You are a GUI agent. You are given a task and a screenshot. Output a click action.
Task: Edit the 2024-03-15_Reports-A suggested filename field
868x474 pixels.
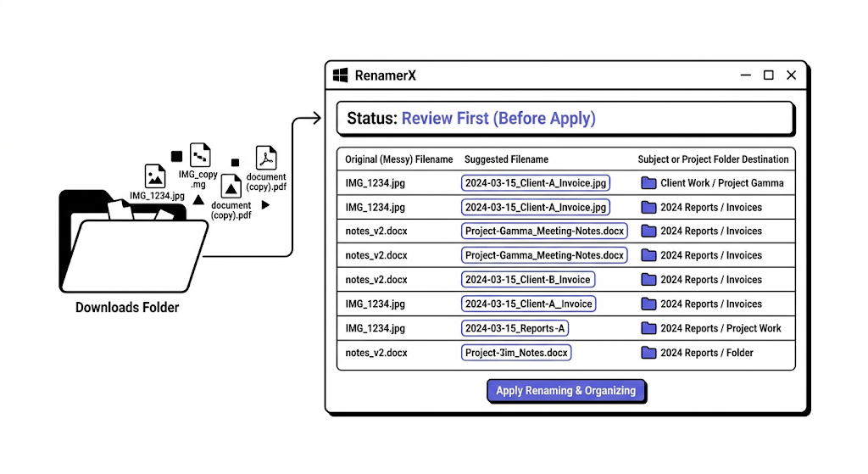point(515,328)
